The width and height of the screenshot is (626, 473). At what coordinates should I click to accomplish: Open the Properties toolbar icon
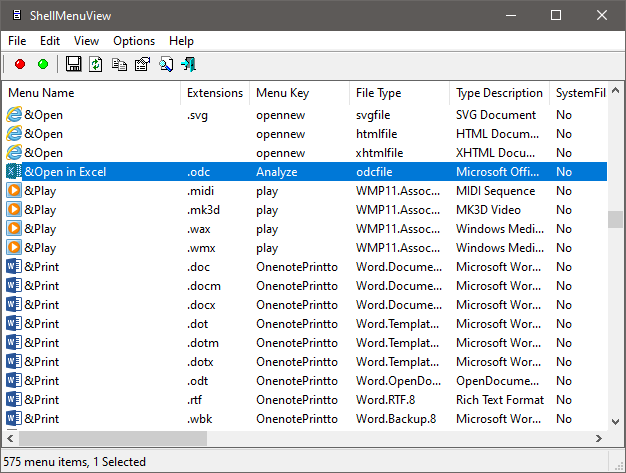click(143, 64)
